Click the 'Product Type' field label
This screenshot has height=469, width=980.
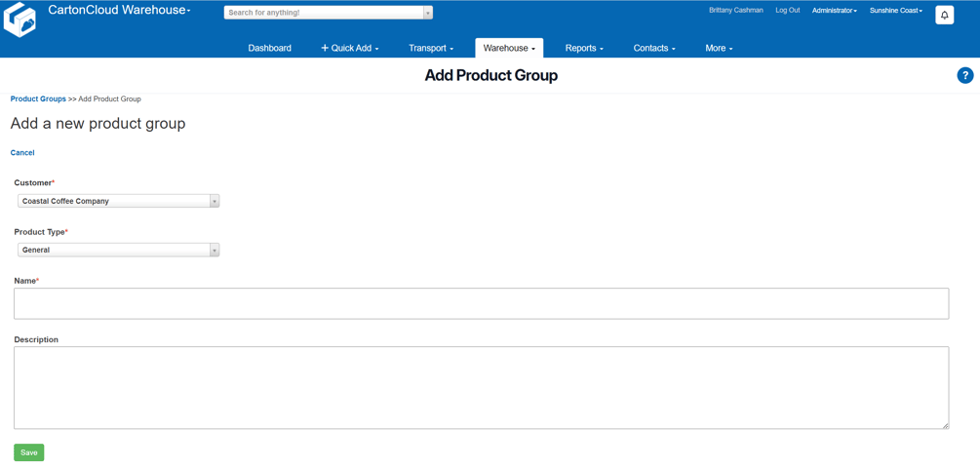[39, 232]
